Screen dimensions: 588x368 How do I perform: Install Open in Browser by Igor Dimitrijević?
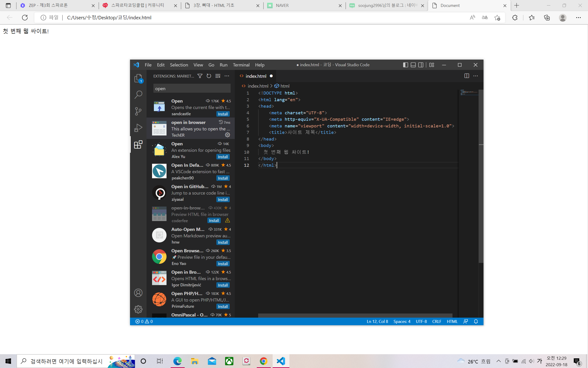click(223, 285)
